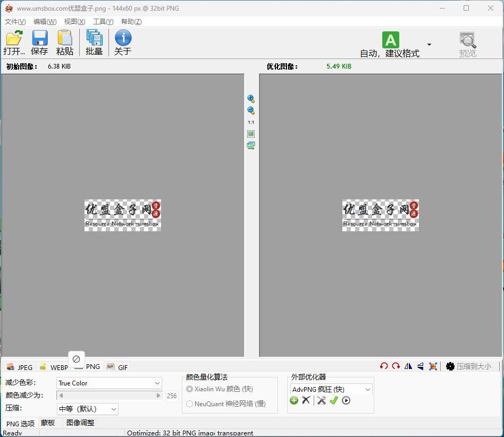Click the 256 color count field
This screenshot has height=437, width=504.
tap(172, 396)
